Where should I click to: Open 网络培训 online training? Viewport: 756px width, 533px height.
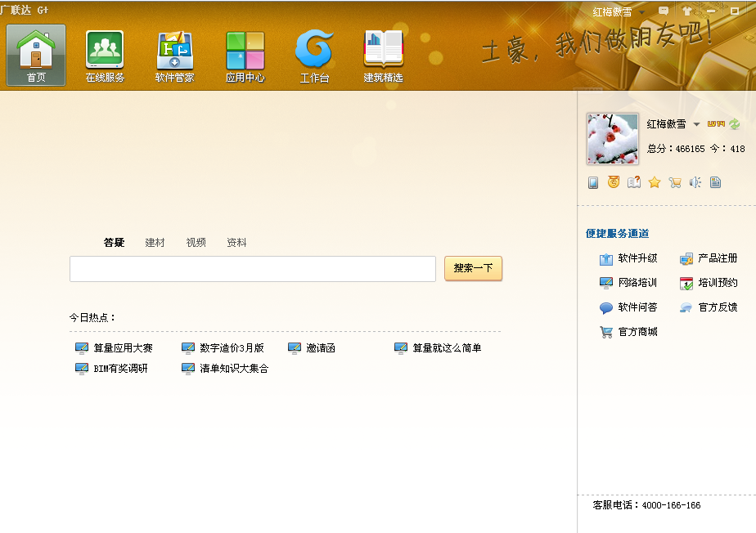pos(628,283)
